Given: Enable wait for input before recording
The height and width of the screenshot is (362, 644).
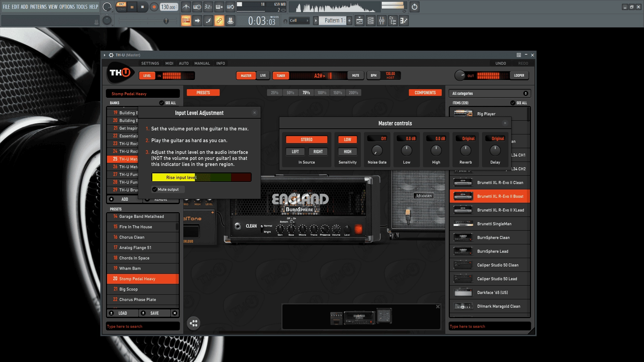Looking at the screenshot, I should pos(197,7).
